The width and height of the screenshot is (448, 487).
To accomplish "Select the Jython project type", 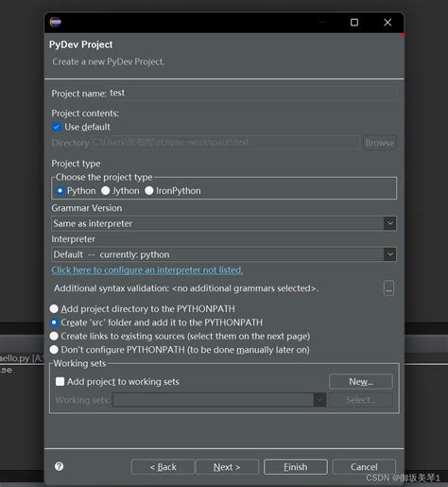I will (106, 191).
